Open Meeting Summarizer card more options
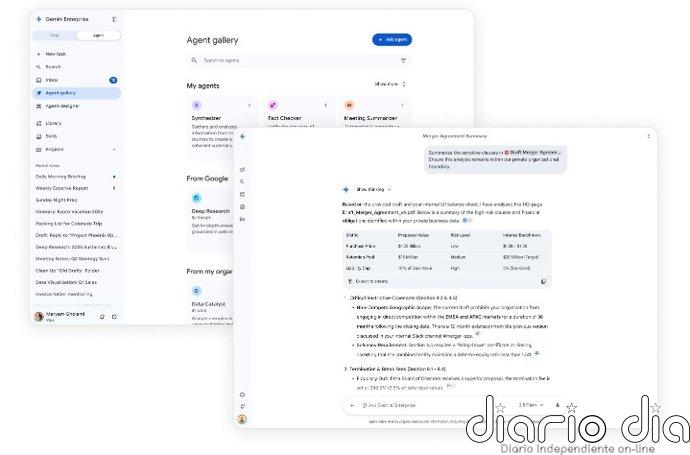Image resolution: width=690 pixels, height=455 pixels. tap(402, 106)
